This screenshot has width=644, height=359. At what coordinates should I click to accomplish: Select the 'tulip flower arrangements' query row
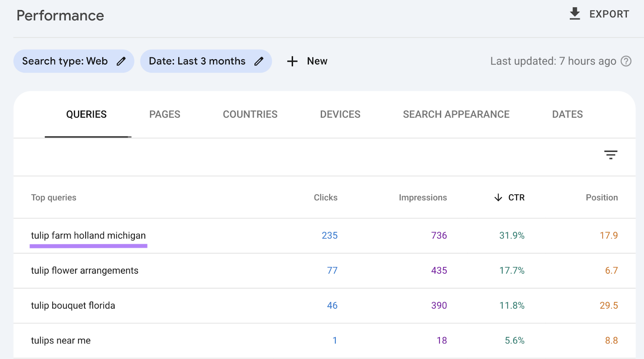tap(85, 271)
